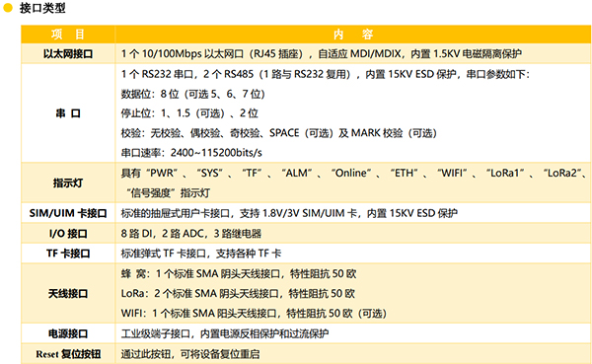592x364 pixels.
Task: Click the line starting '1 个 RS232 串口'
Action: 325,74
